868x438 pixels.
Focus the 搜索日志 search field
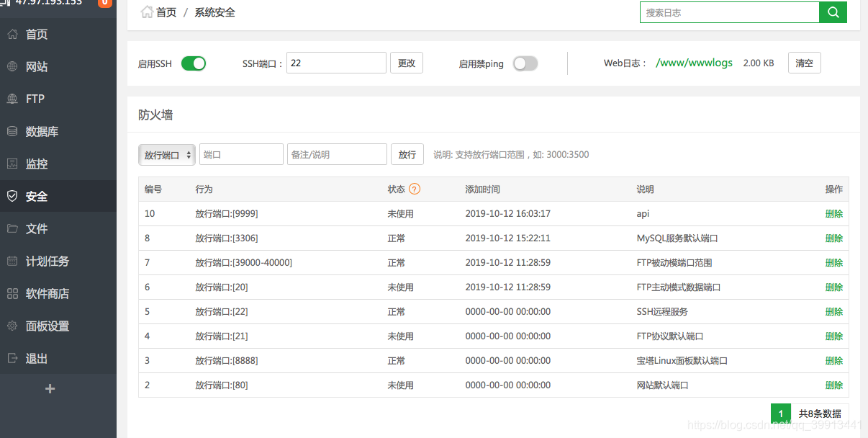(x=729, y=12)
